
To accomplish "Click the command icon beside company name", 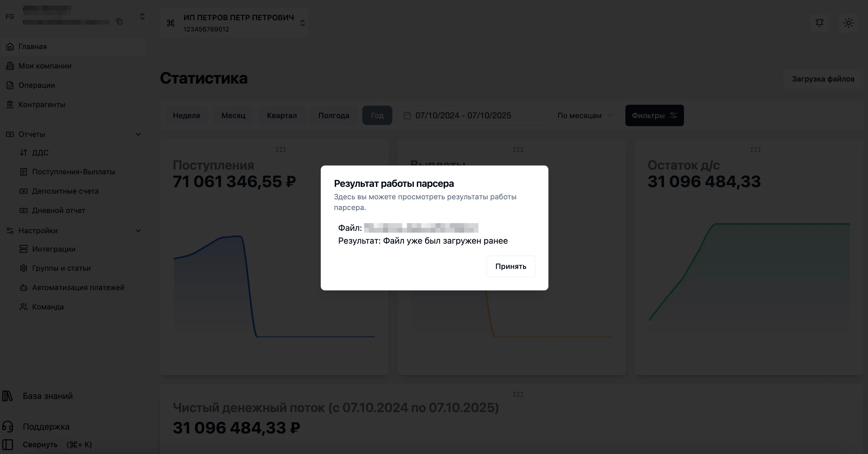I will (171, 23).
